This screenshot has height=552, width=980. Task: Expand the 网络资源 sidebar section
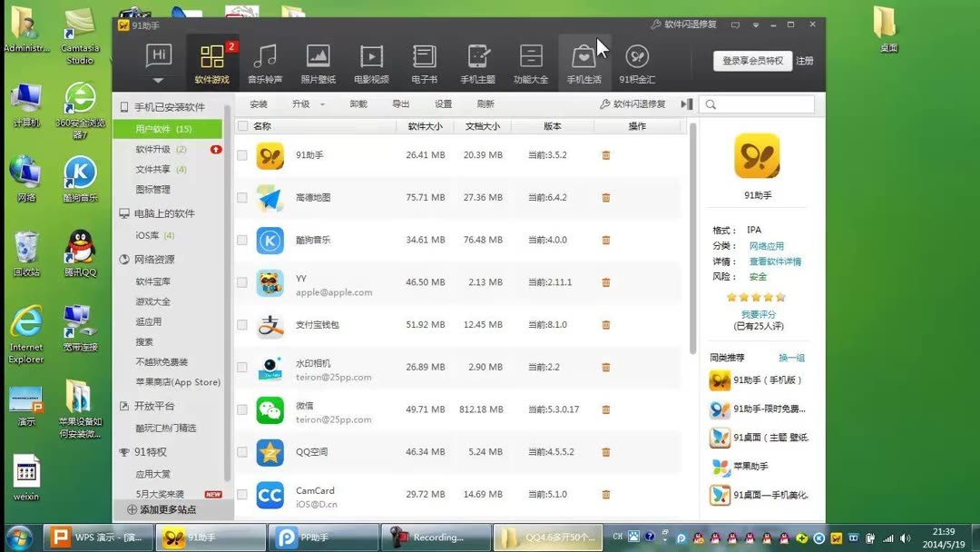[x=152, y=257]
